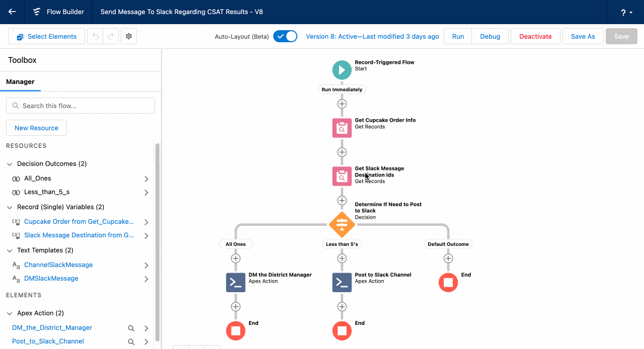Image resolution: width=644 pixels, height=349 pixels.
Task: Collapse the Record (Single) Variables section
Action: [10, 207]
